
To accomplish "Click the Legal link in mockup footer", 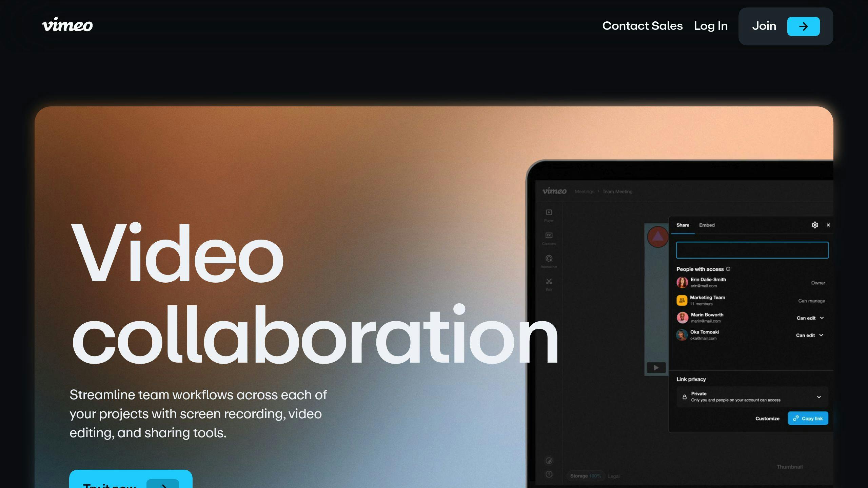I will pyautogui.click(x=614, y=476).
